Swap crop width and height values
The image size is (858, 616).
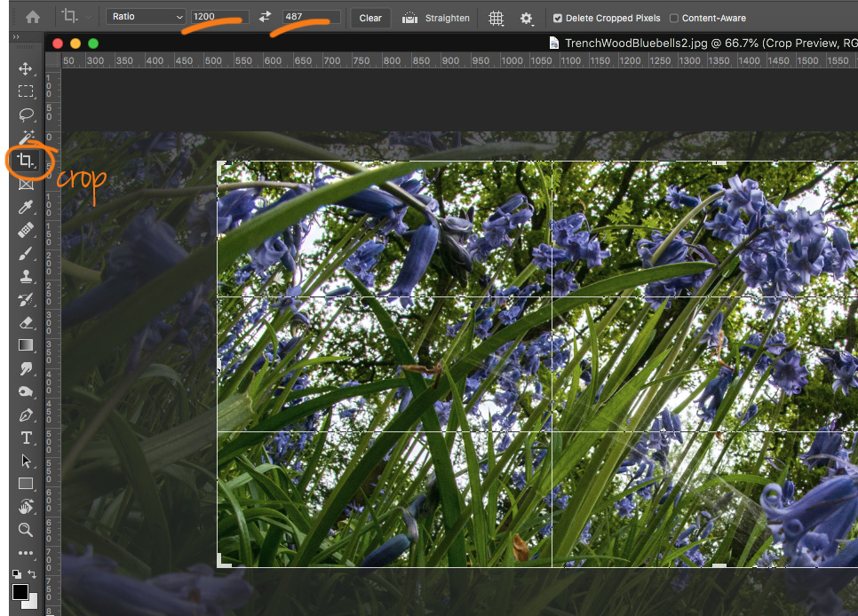(x=265, y=18)
